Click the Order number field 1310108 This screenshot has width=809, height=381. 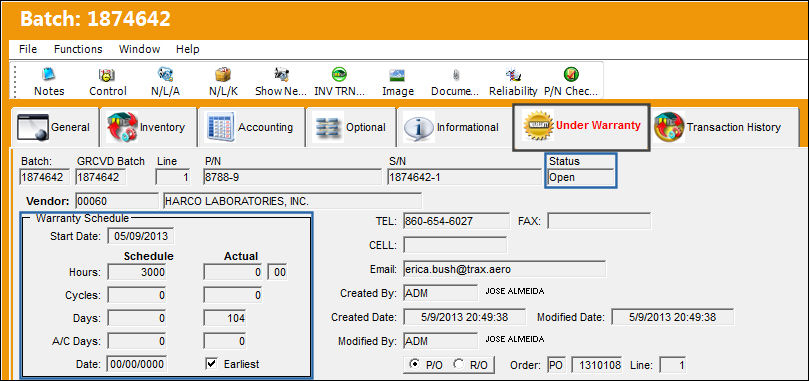597,365
